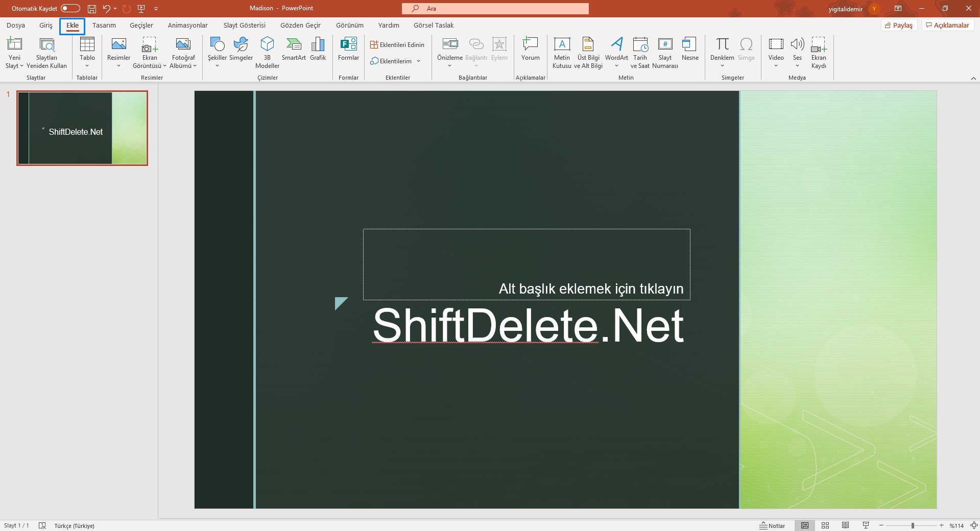Image resolution: width=980 pixels, height=531 pixels.
Task: Insert a table with Tablo icon
Action: tap(87, 45)
